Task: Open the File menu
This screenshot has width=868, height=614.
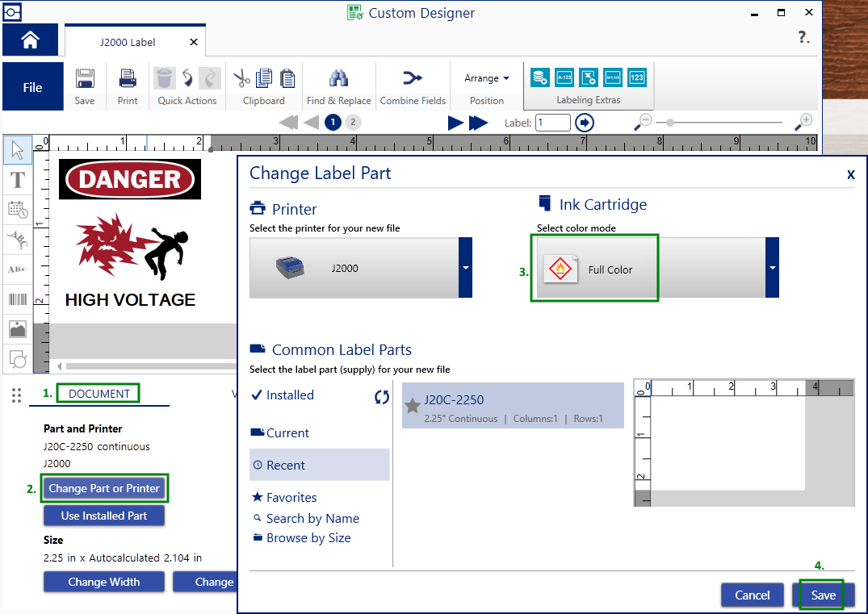Action: pyautogui.click(x=31, y=86)
